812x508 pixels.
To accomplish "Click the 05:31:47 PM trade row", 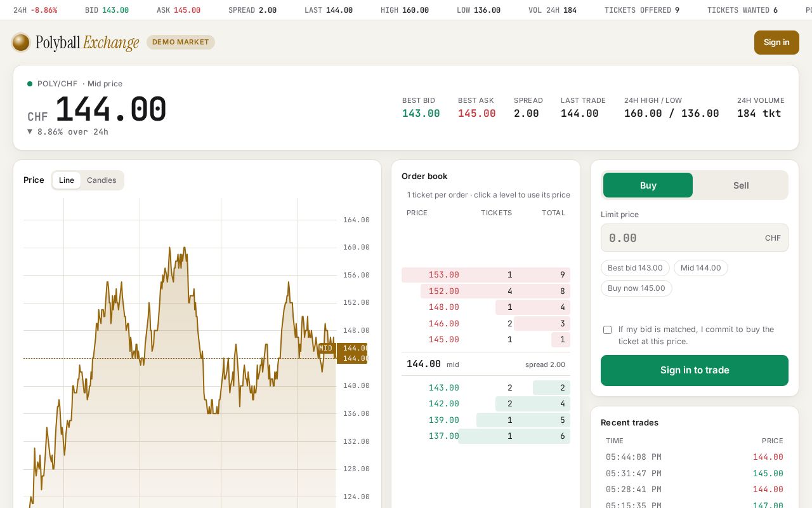I will click(x=695, y=474).
